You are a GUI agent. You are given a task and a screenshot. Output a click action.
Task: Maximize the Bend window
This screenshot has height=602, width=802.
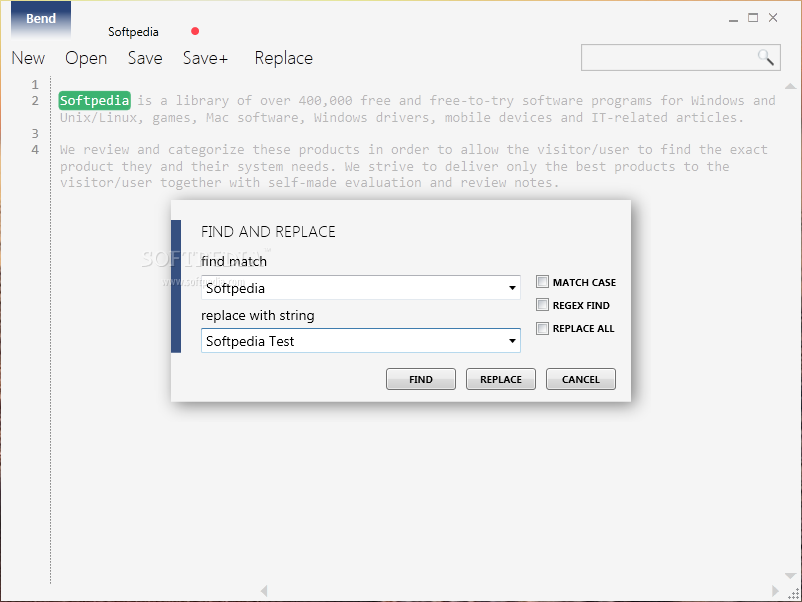tap(753, 18)
